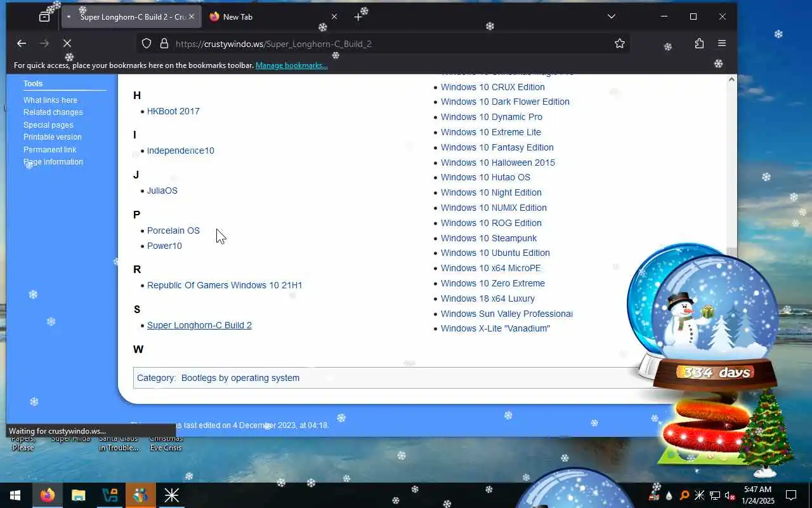Viewport: 812px width, 508px height.
Task: Open Related changes in Tools
Action: 53,112
